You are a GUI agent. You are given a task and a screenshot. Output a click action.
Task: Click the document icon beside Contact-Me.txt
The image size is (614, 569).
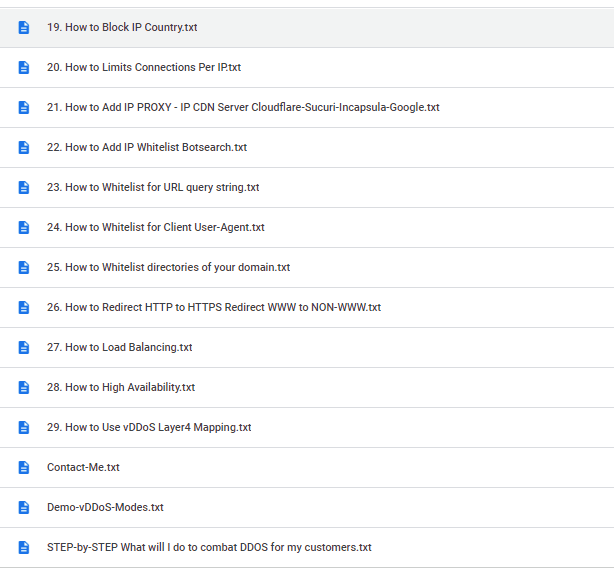(x=24, y=468)
